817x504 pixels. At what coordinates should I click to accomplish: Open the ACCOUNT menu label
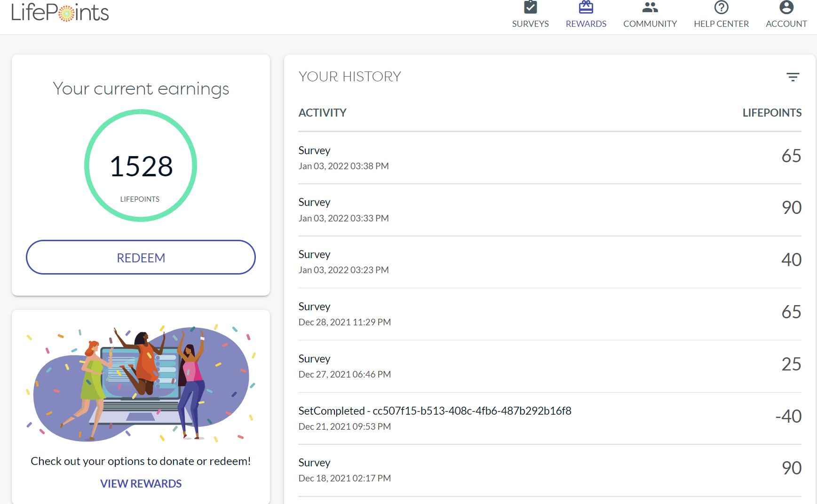(786, 24)
